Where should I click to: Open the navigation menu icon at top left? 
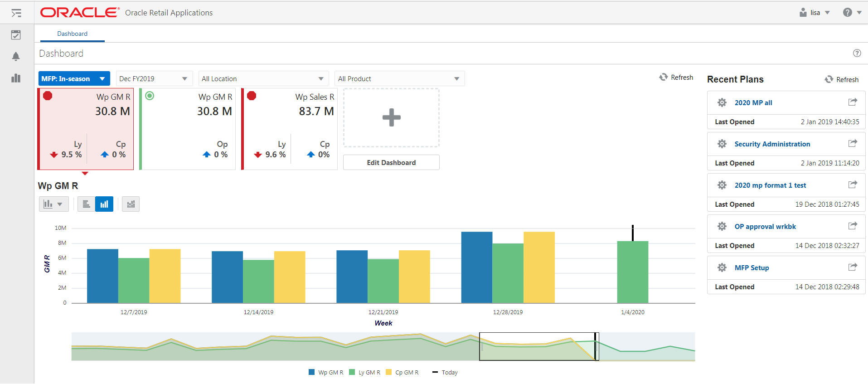16,13
